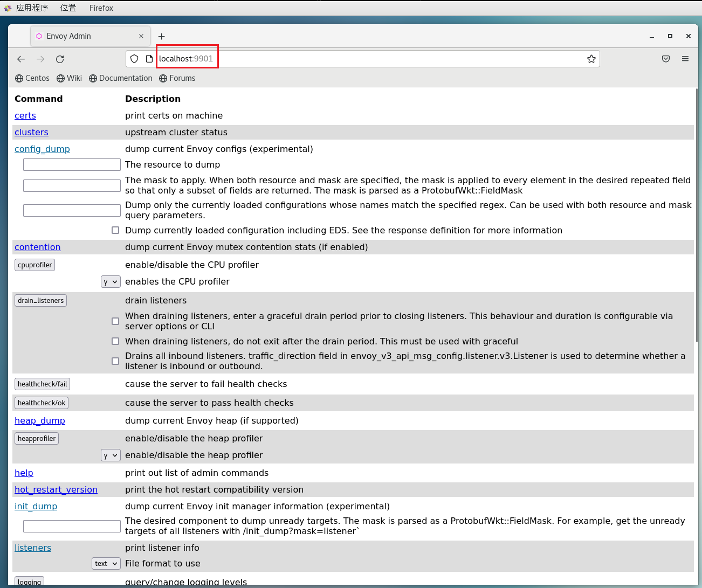This screenshot has height=588, width=702.
Task: Reload the current page
Action: coord(60,59)
